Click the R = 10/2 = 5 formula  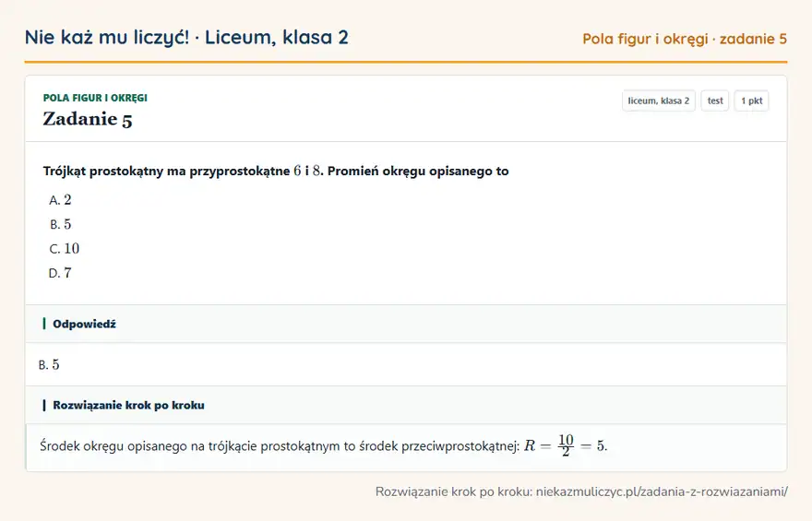(x=566, y=445)
